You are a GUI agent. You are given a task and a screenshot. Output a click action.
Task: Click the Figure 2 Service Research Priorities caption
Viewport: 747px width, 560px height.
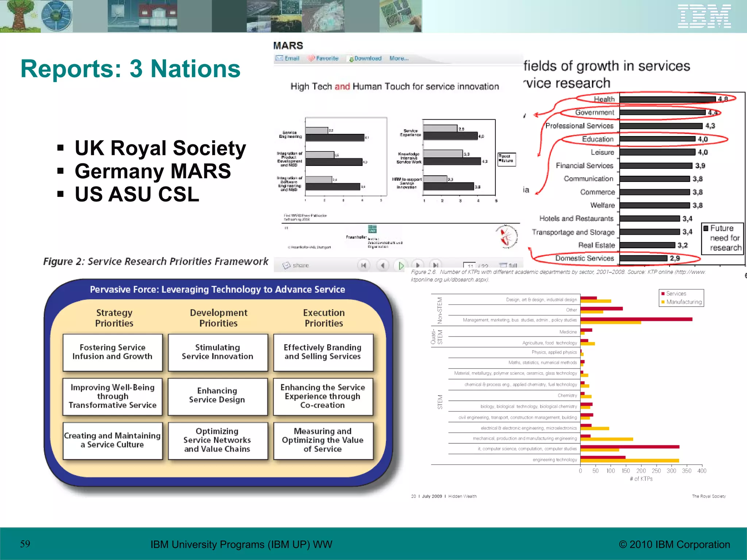coord(156,261)
